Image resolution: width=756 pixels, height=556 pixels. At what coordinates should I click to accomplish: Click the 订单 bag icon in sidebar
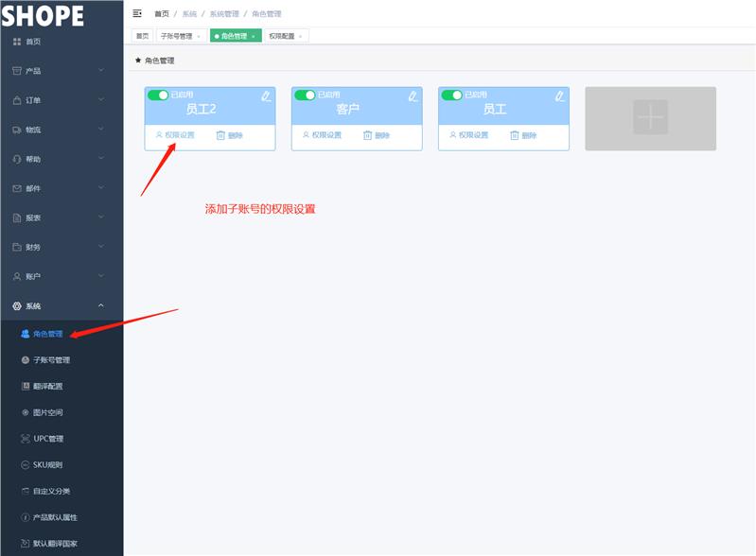click(17, 100)
